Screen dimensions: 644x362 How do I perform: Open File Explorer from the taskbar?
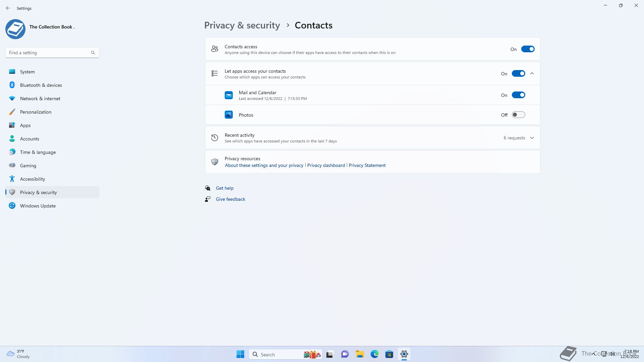(360, 354)
